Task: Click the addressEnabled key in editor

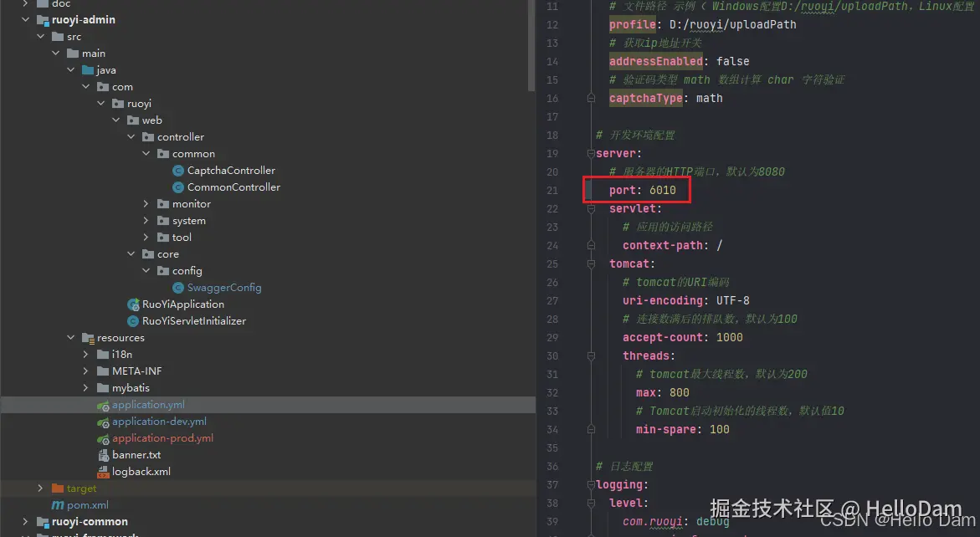Action: coord(656,61)
